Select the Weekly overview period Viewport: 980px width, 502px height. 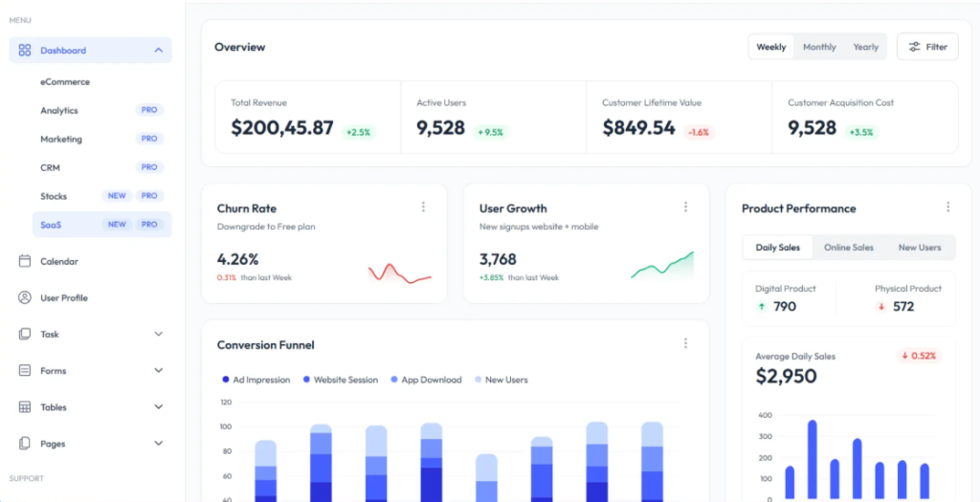(x=771, y=47)
